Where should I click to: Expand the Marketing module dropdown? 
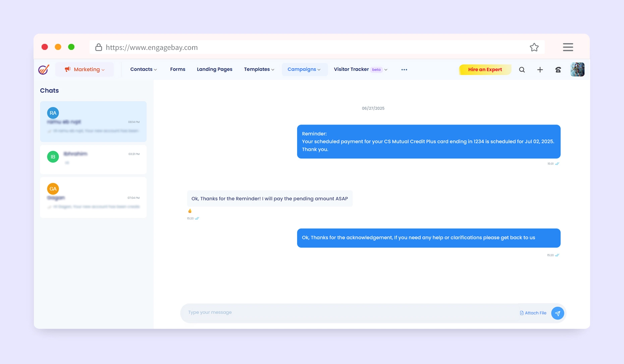point(84,69)
